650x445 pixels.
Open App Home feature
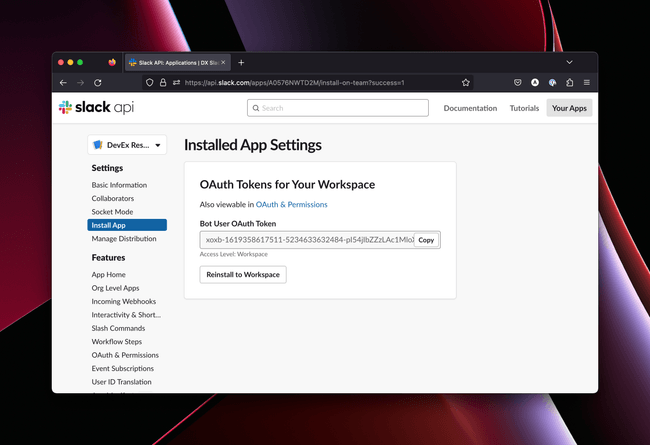coord(109,275)
